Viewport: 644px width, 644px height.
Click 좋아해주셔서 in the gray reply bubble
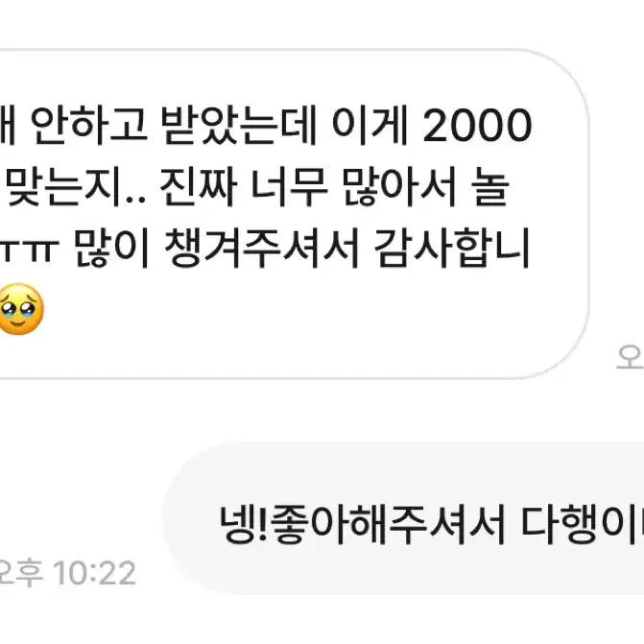pos(388,525)
